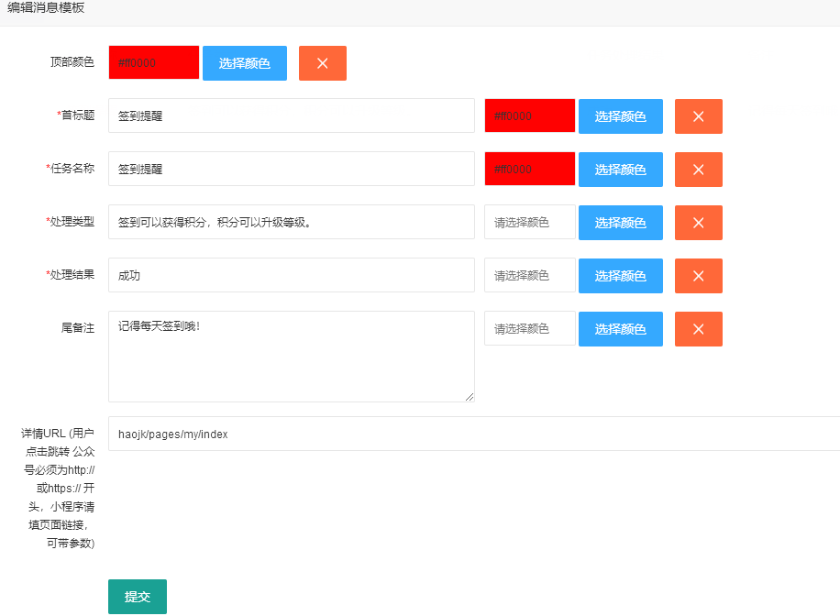Clear the 任务名称 color with X button
Viewport: 840px width, 616px height.
coord(699,170)
